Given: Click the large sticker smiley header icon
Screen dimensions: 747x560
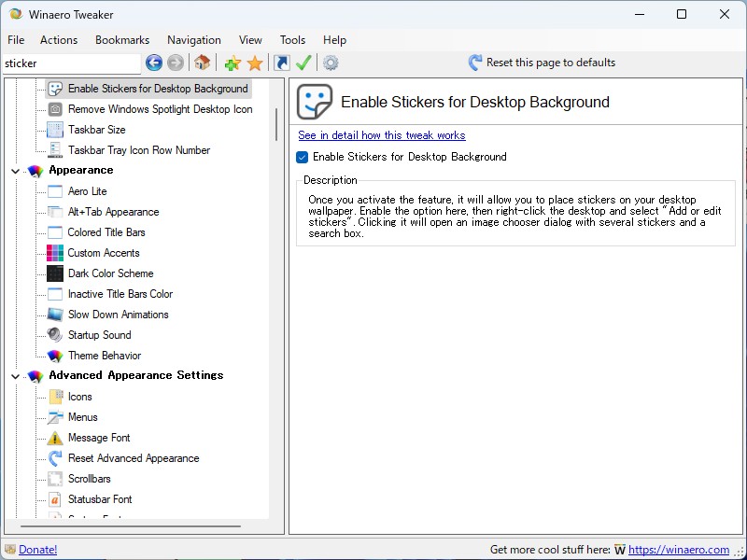Looking at the screenshot, I should (315, 102).
